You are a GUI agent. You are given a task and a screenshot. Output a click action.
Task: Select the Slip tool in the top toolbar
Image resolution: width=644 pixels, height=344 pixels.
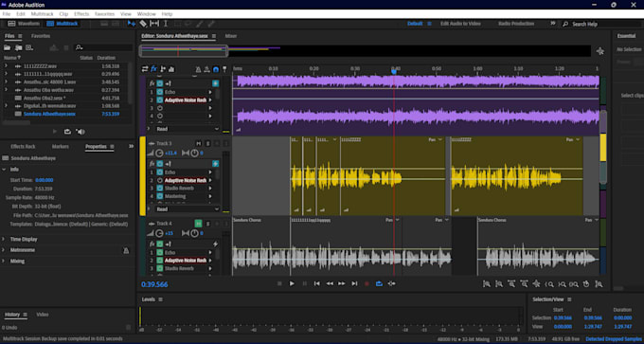[x=154, y=24]
